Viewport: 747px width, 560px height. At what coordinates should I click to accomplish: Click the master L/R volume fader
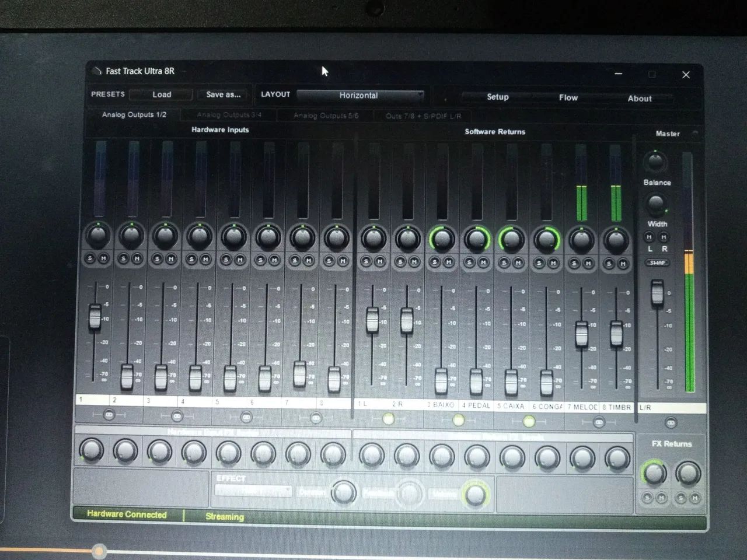657,292
